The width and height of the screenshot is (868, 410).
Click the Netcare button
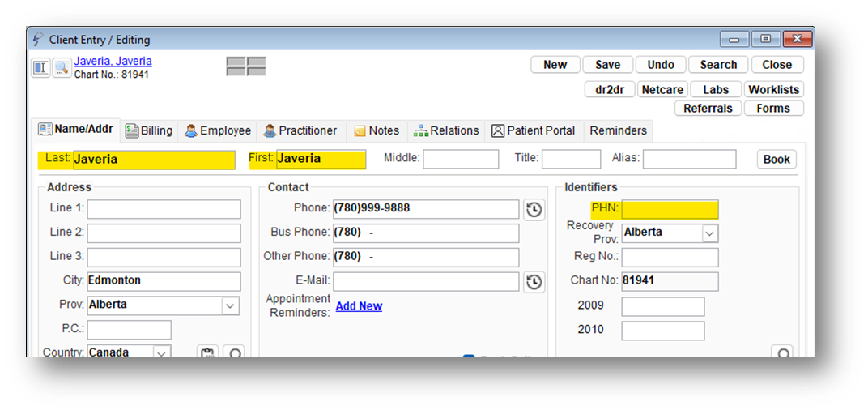tap(662, 90)
